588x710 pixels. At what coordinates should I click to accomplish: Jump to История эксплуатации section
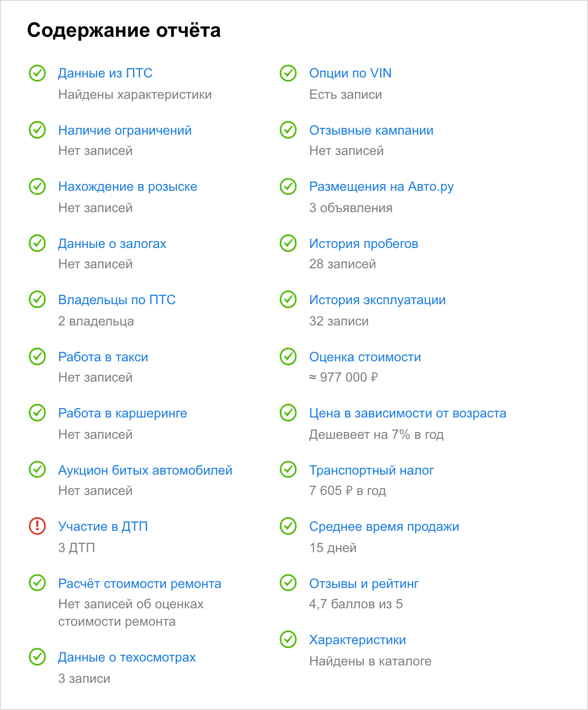378,300
